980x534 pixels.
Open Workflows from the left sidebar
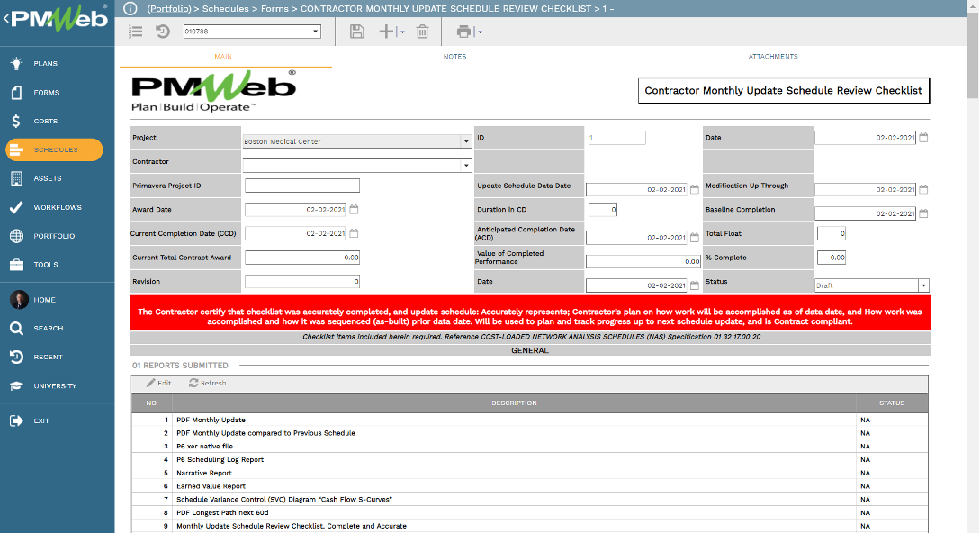pos(57,207)
